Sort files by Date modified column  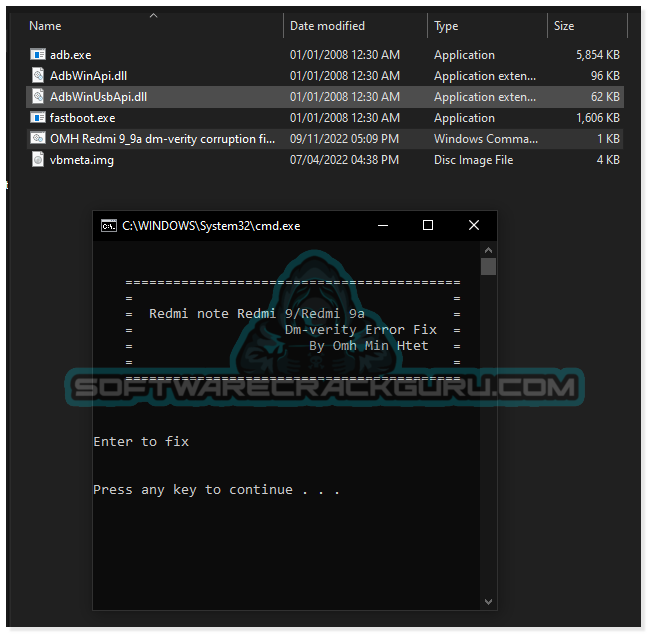[327, 26]
